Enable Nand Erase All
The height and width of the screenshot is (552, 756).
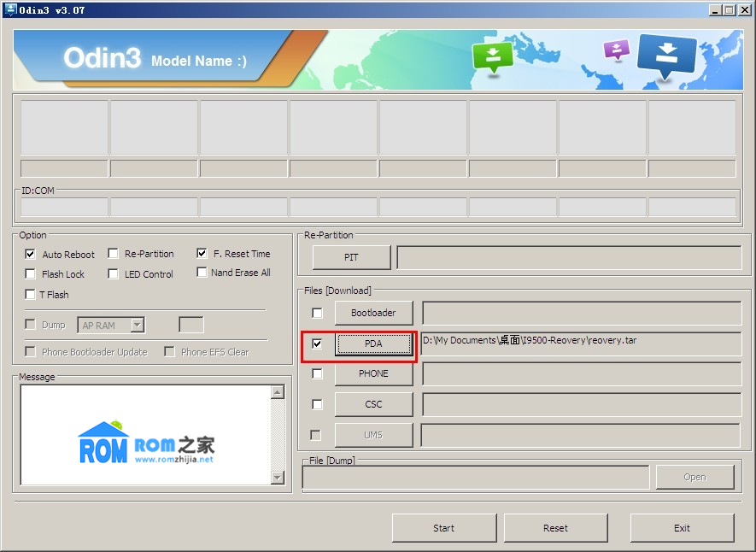tap(202, 273)
